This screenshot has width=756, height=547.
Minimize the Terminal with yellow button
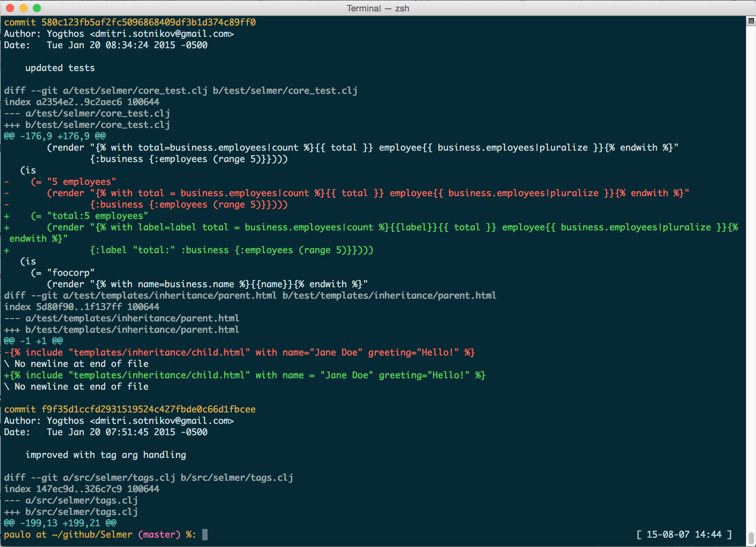(x=23, y=8)
